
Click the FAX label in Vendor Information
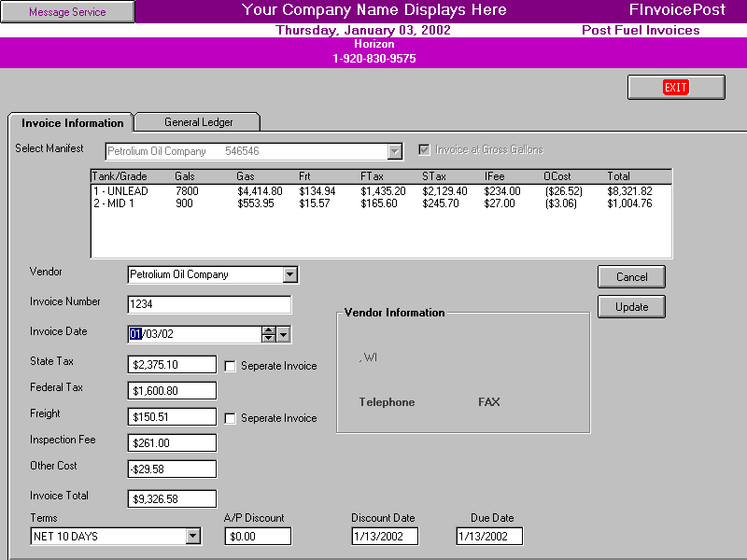coord(488,402)
